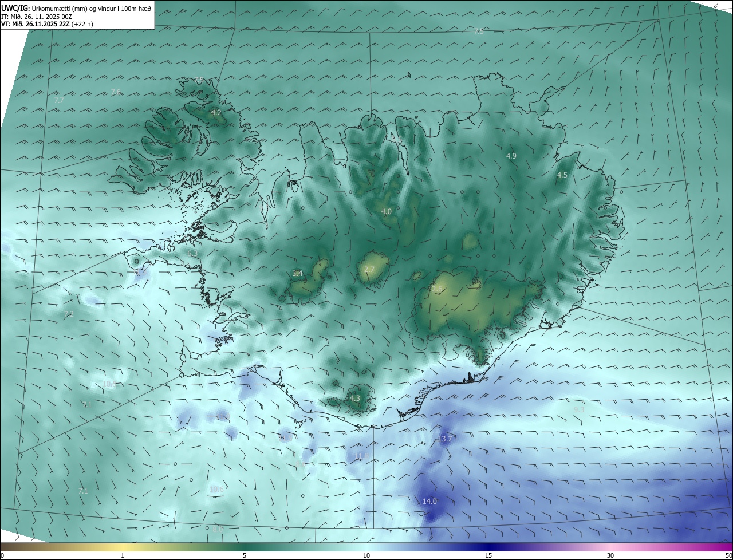Click the 7.2 value label
This screenshot has width=733, height=560.
click(x=69, y=314)
